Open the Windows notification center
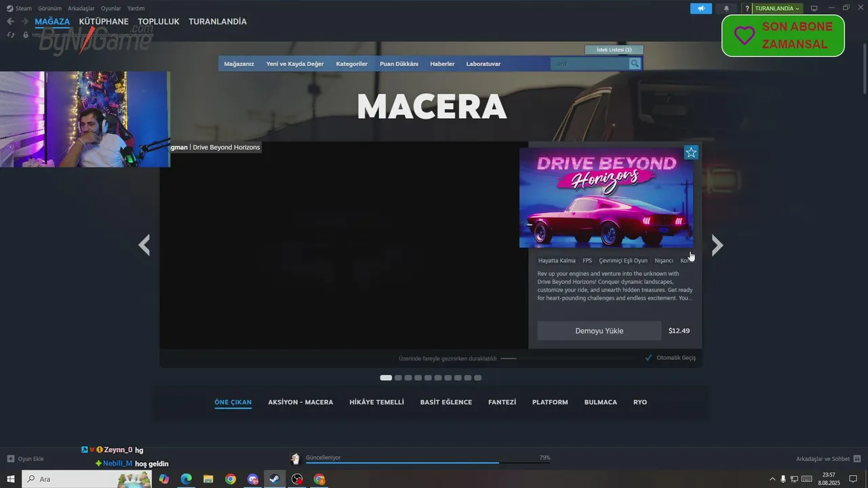The image size is (868, 488). pos(853,479)
